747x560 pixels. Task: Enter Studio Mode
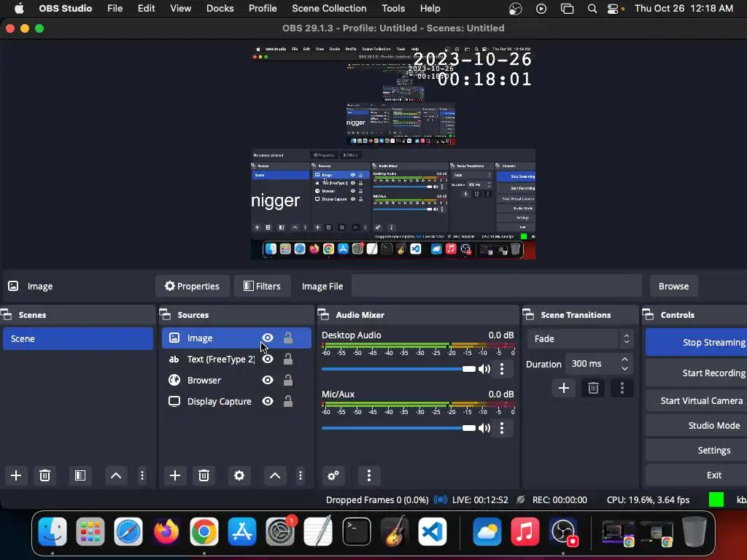pyautogui.click(x=697, y=425)
